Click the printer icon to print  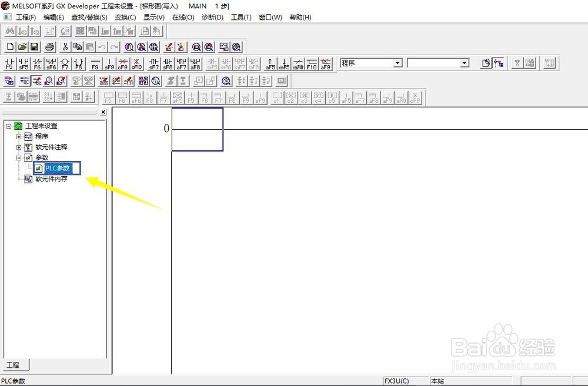click(50, 47)
